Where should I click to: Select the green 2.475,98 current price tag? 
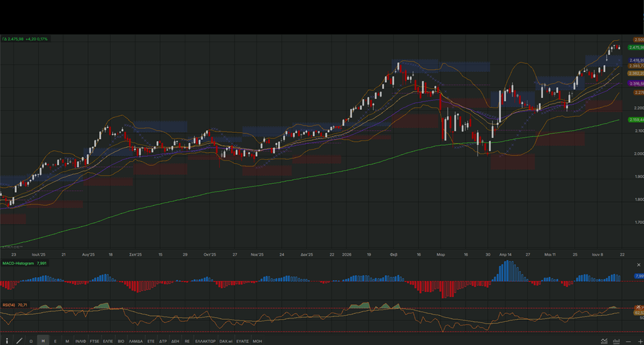[x=636, y=48]
